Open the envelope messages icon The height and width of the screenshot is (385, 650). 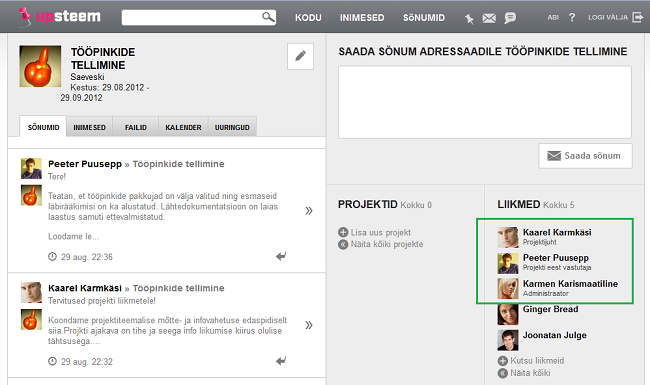coord(489,18)
